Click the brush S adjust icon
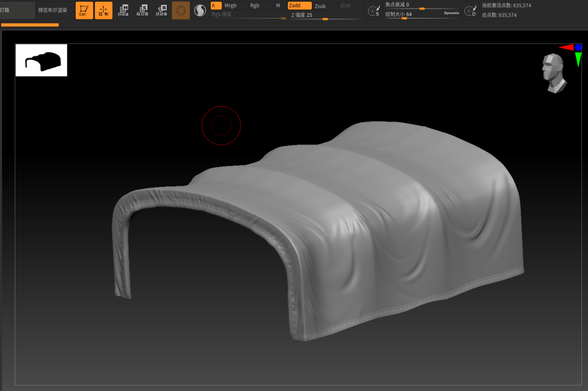 [x=374, y=10]
